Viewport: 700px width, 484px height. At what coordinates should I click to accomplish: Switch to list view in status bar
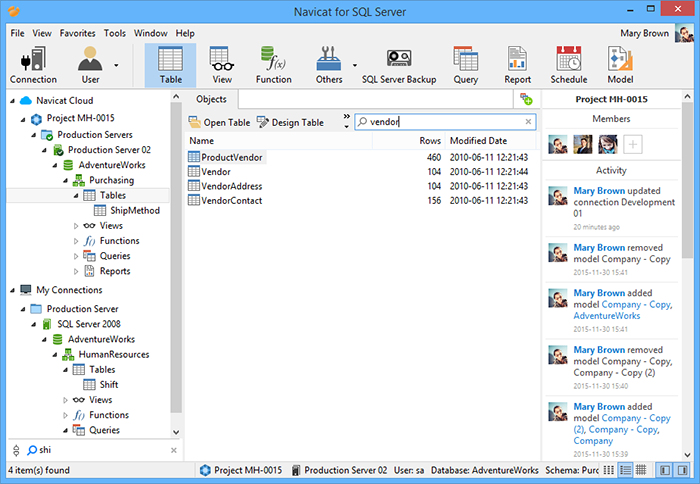[608, 470]
